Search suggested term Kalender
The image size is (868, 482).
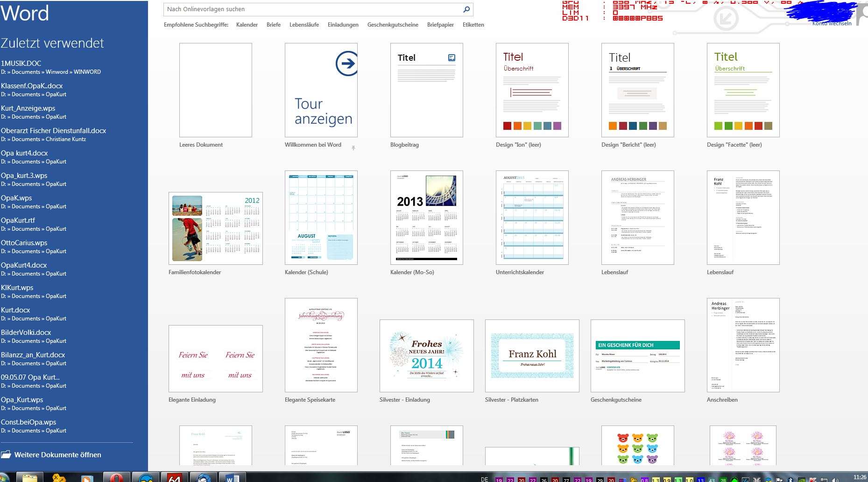click(x=247, y=25)
